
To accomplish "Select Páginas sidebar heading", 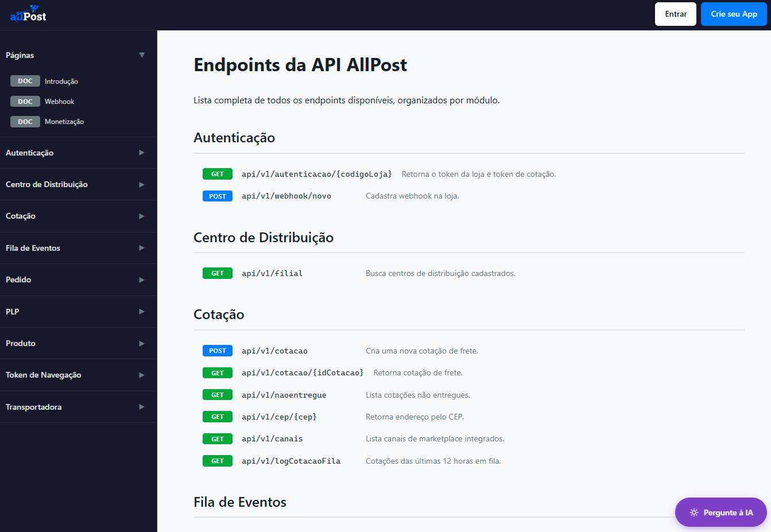I will pos(20,55).
